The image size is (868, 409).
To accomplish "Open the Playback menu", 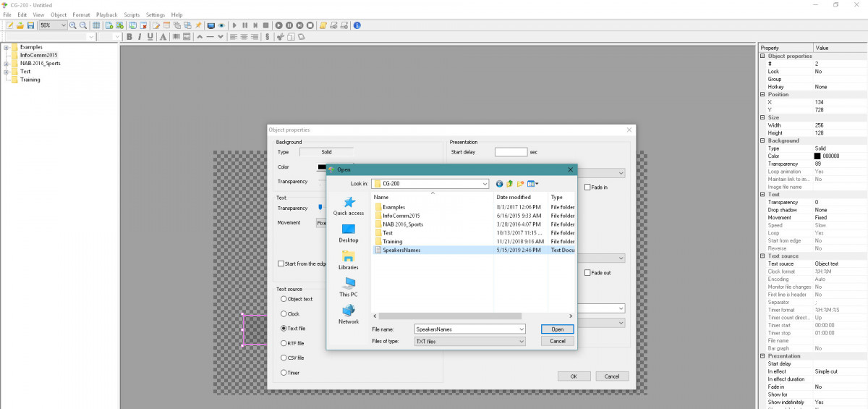I will pyautogui.click(x=107, y=14).
